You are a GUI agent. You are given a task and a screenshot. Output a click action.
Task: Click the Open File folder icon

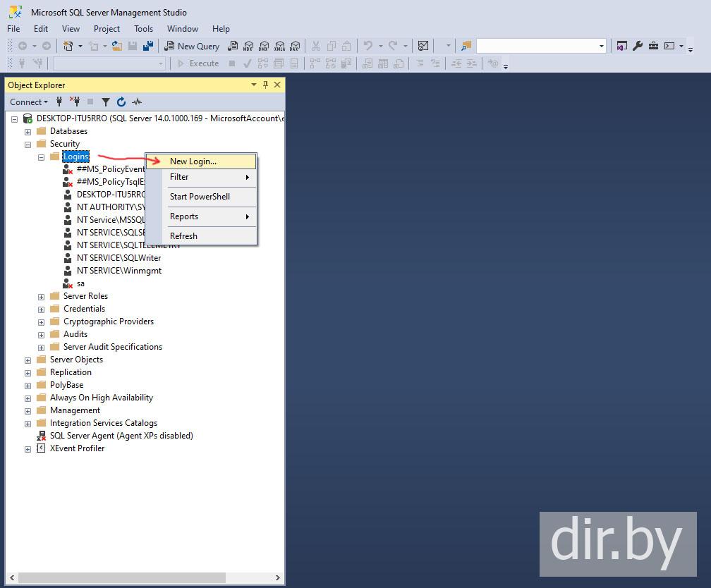[117, 46]
